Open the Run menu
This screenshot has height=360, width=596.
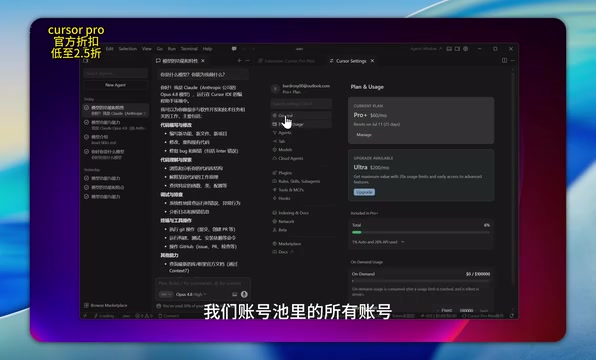(x=172, y=49)
